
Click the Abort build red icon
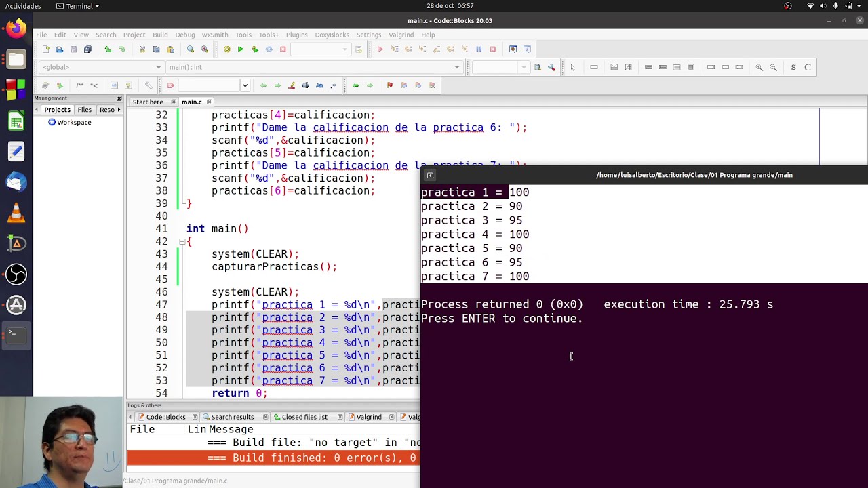(283, 49)
